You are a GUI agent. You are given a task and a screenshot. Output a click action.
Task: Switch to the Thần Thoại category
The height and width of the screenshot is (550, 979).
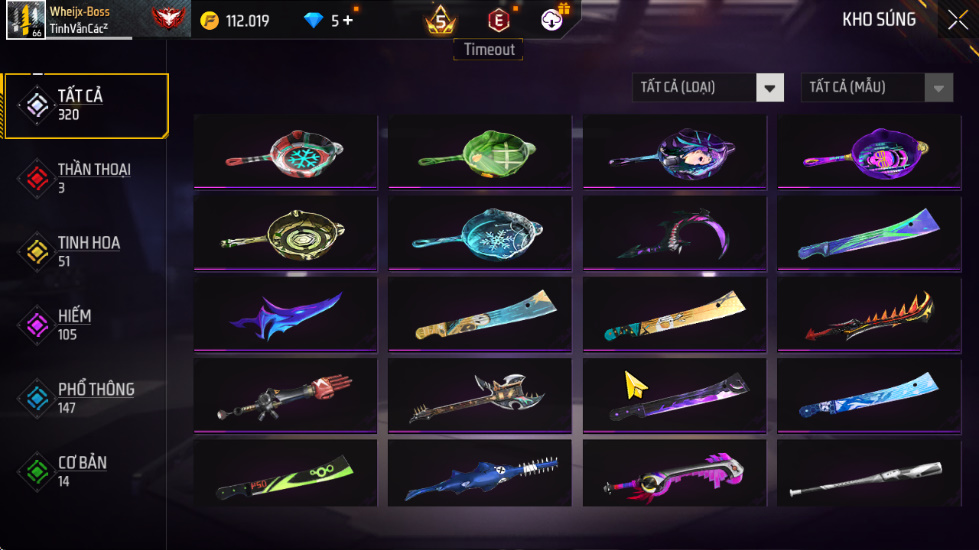86,179
